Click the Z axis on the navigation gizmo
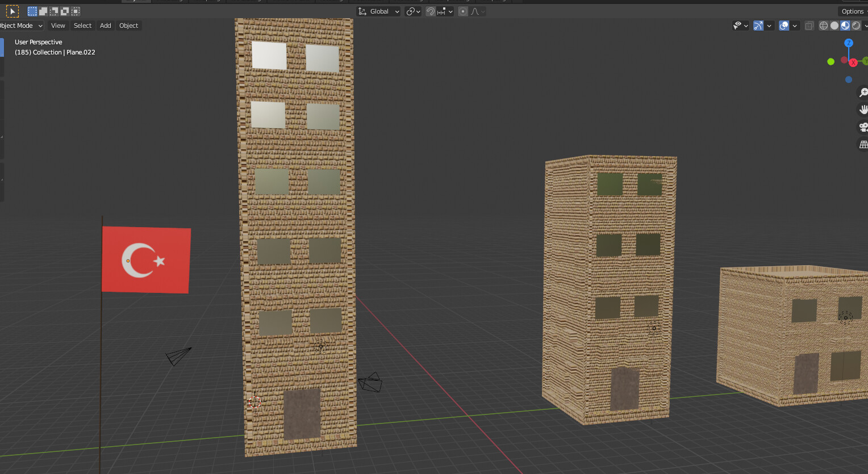 849,43
